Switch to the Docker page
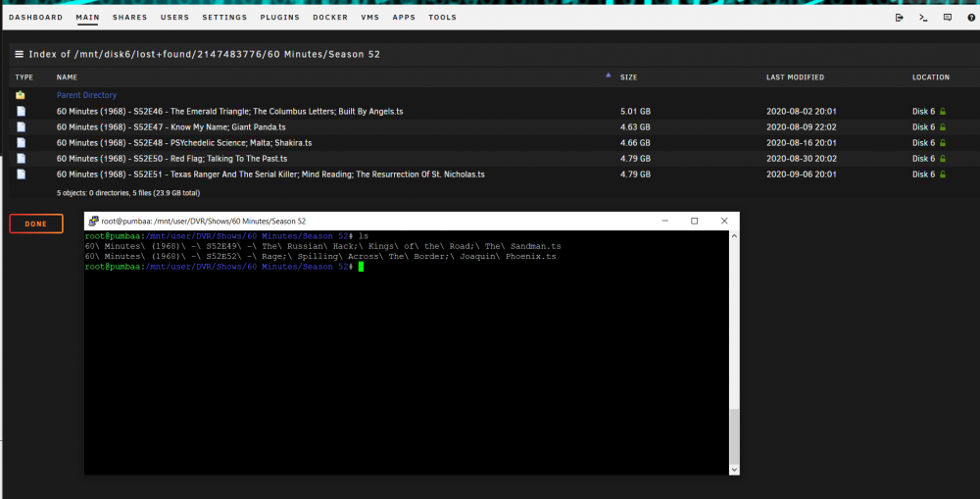This screenshot has height=499, width=980. point(330,18)
